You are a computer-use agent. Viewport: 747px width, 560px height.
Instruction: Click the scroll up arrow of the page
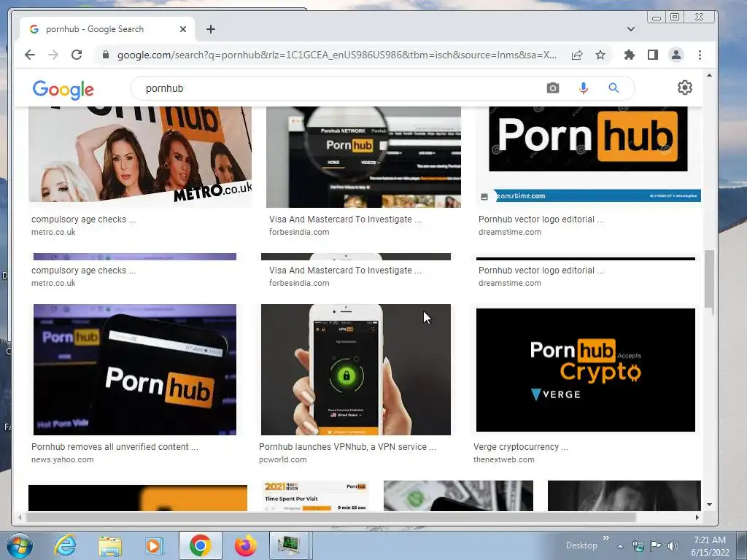pos(709,75)
